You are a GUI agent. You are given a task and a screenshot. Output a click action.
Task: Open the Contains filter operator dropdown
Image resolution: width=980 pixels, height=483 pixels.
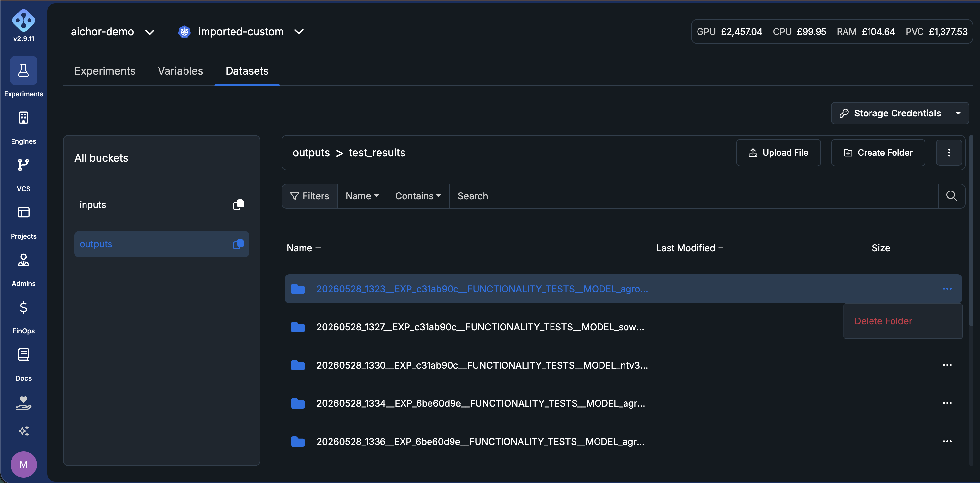click(418, 196)
